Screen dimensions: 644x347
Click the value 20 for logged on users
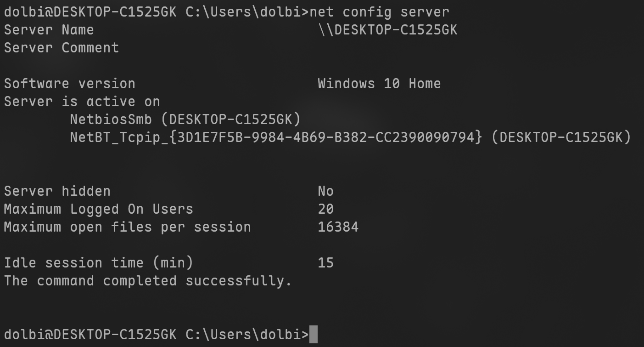click(x=325, y=209)
